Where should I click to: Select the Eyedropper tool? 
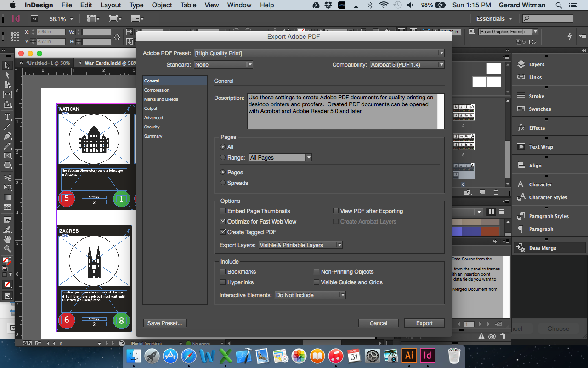click(6, 230)
